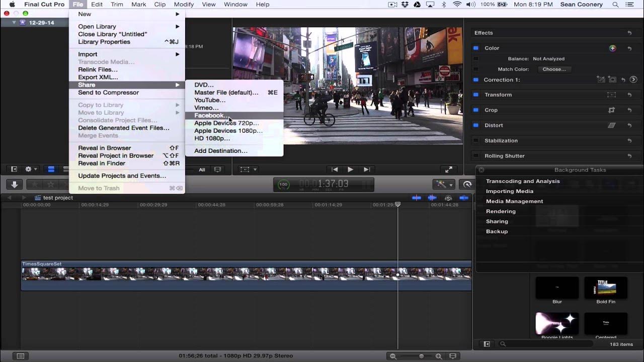This screenshot has width=644, height=362.
Task: Toggle video skimming in the timeline
Action: [417, 198]
